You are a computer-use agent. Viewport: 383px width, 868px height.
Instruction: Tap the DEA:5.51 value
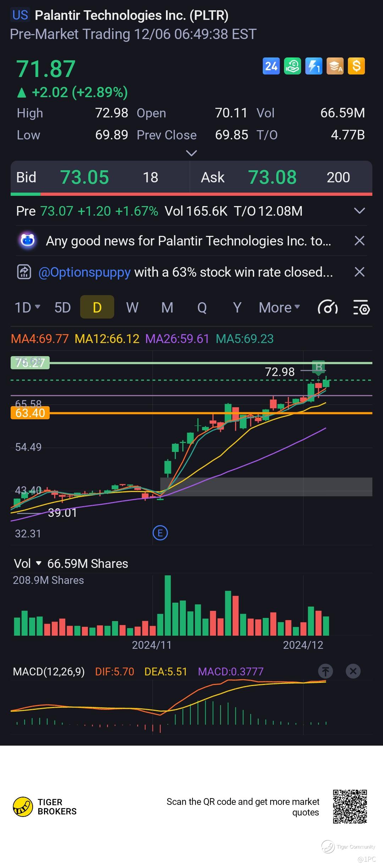(x=166, y=671)
